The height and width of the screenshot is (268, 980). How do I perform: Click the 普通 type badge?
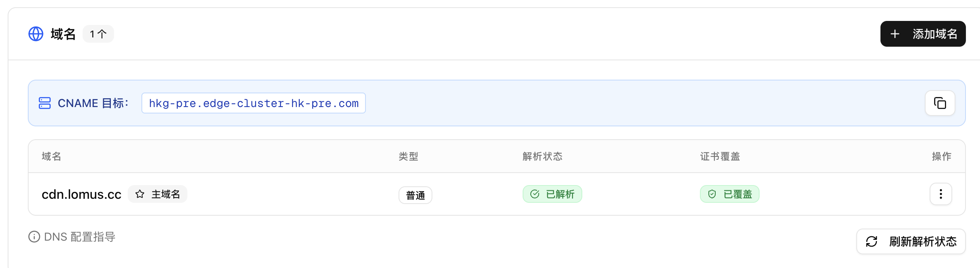click(x=415, y=195)
